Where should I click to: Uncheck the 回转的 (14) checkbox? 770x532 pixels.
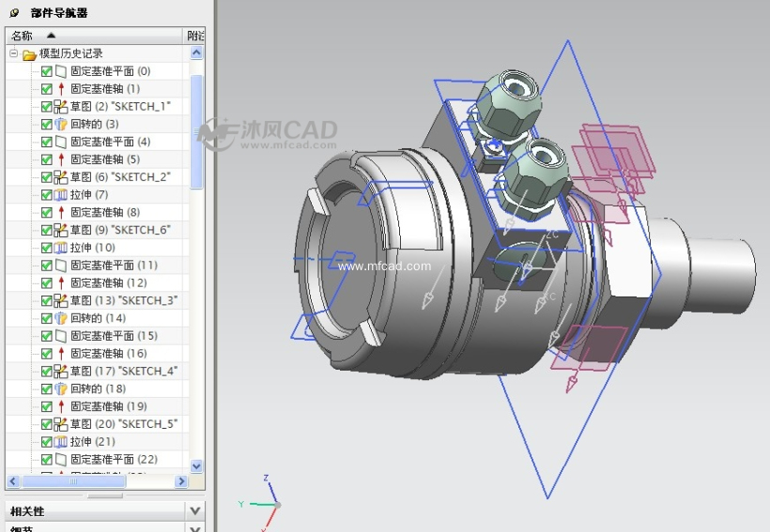pyautogui.click(x=47, y=319)
